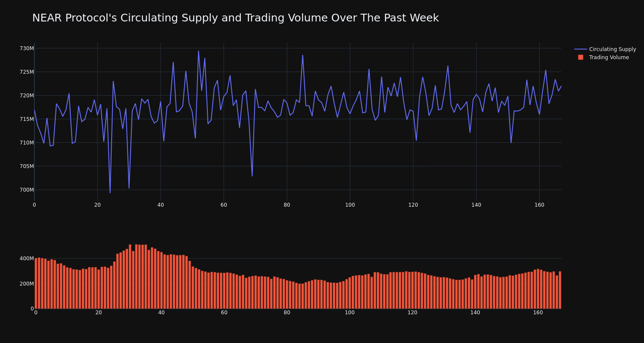The width and height of the screenshot is (644, 343).
Task: Click the 20 tick on volume chart x-axis
Action: (x=99, y=313)
